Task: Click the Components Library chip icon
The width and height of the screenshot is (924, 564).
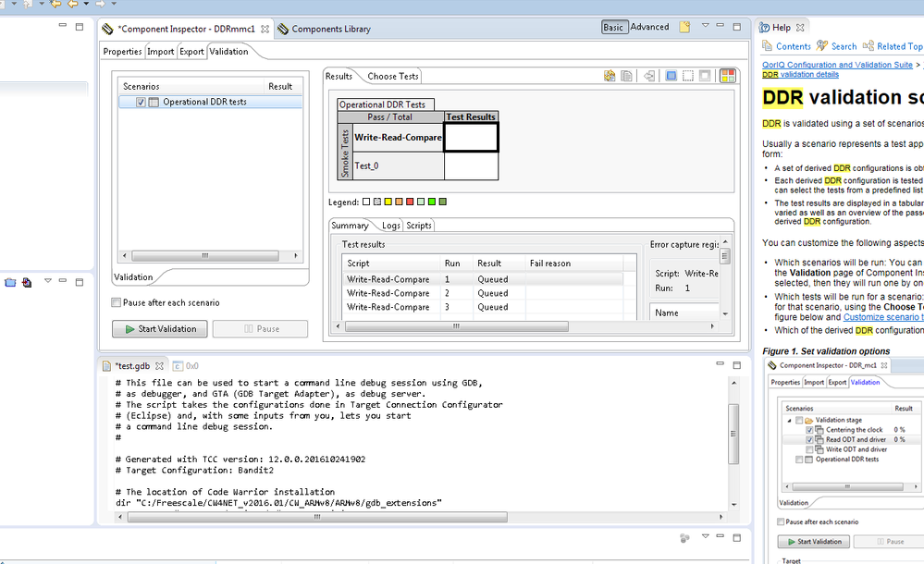Action: 283,29
